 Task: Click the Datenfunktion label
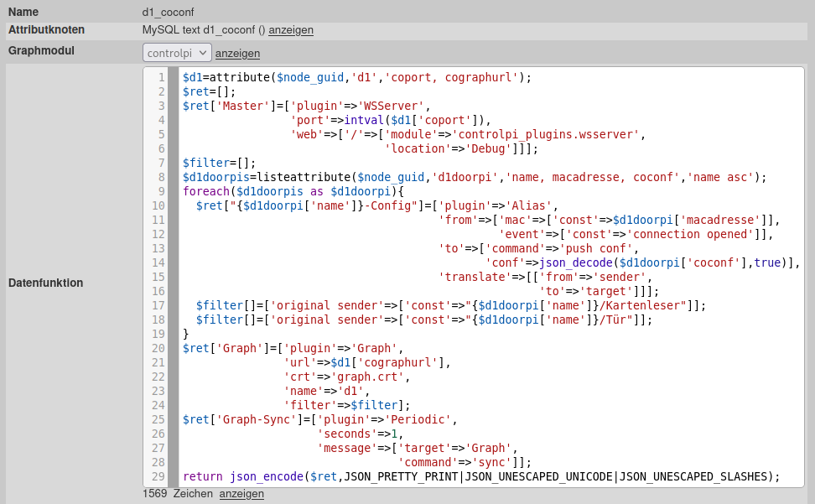46,283
